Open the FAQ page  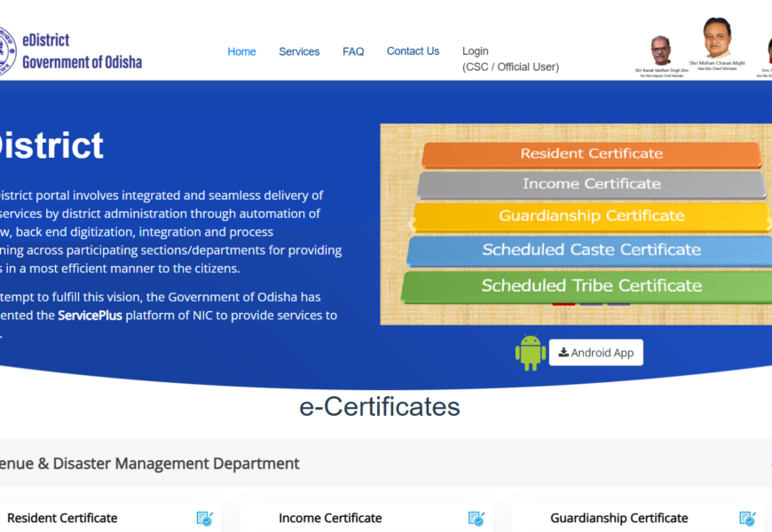(353, 51)
